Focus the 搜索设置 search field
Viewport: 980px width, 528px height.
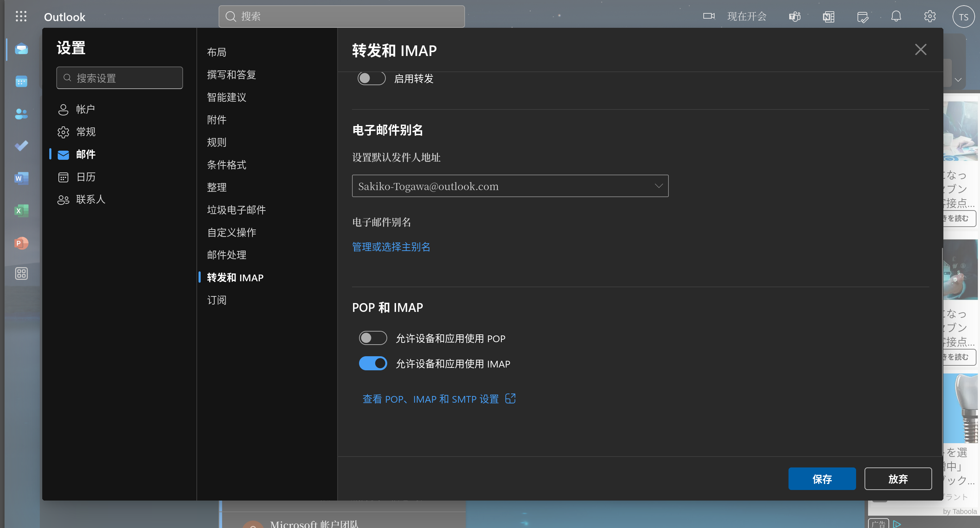[119, 78]
